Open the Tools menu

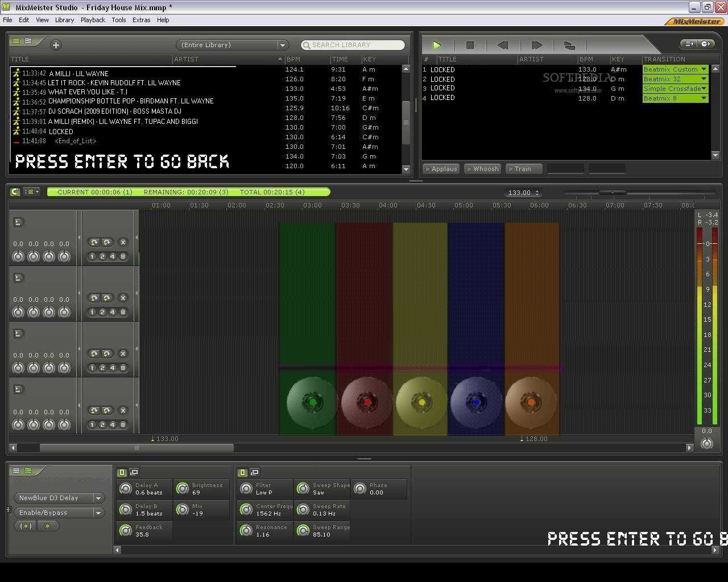119,20
